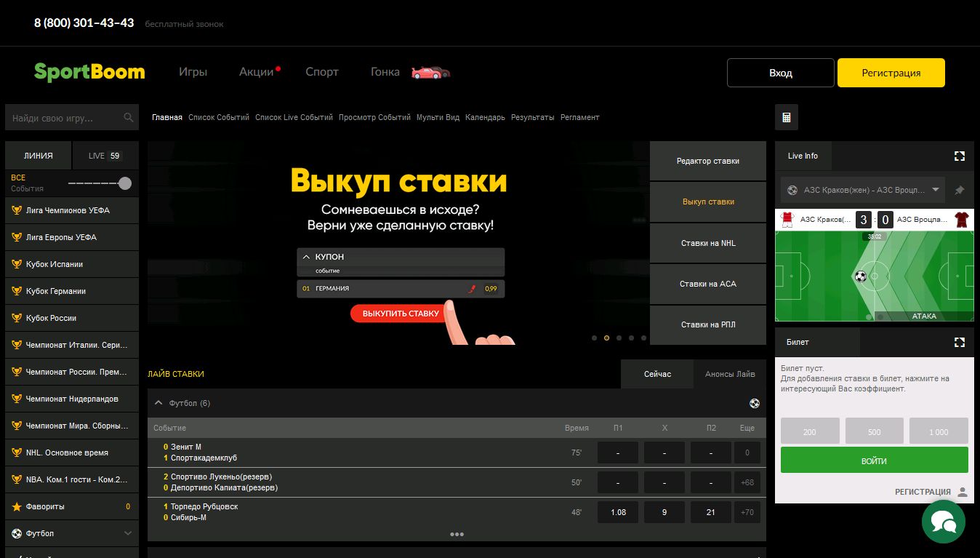Click АЗС Вроцлав team jersey icon

click(962, 220)
